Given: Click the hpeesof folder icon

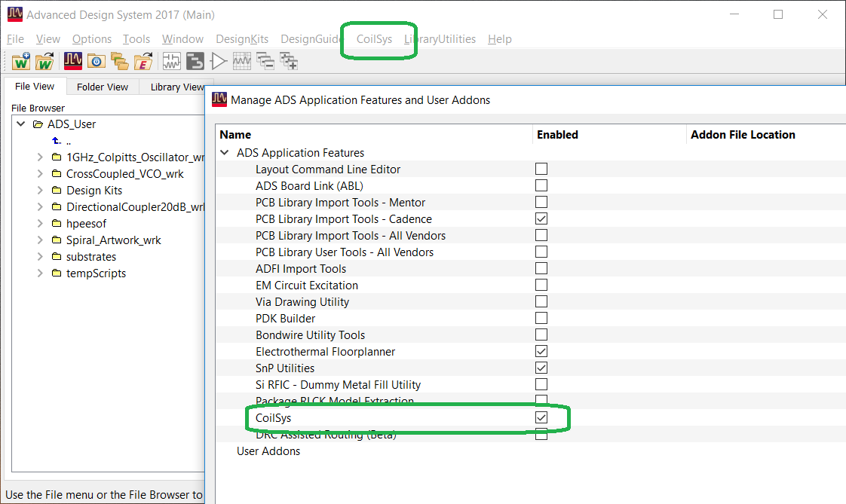Looking at the screenshot, I should 57,223.
